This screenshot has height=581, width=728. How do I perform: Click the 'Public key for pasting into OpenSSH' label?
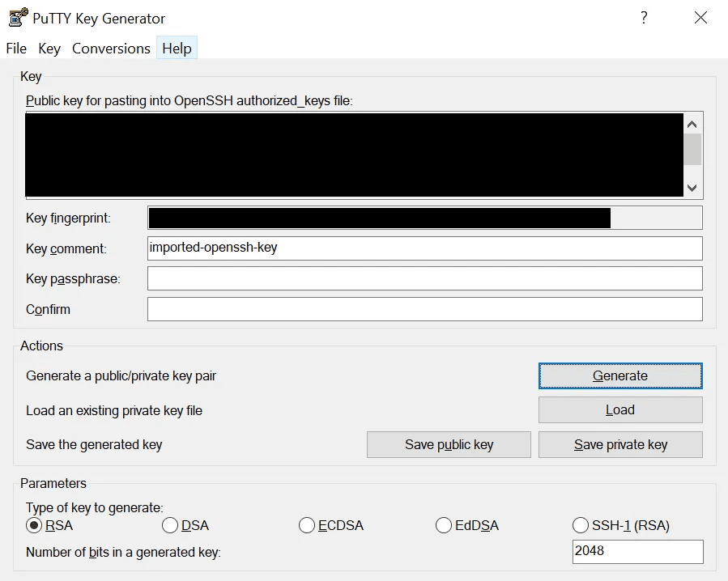(x=189, y=100)
